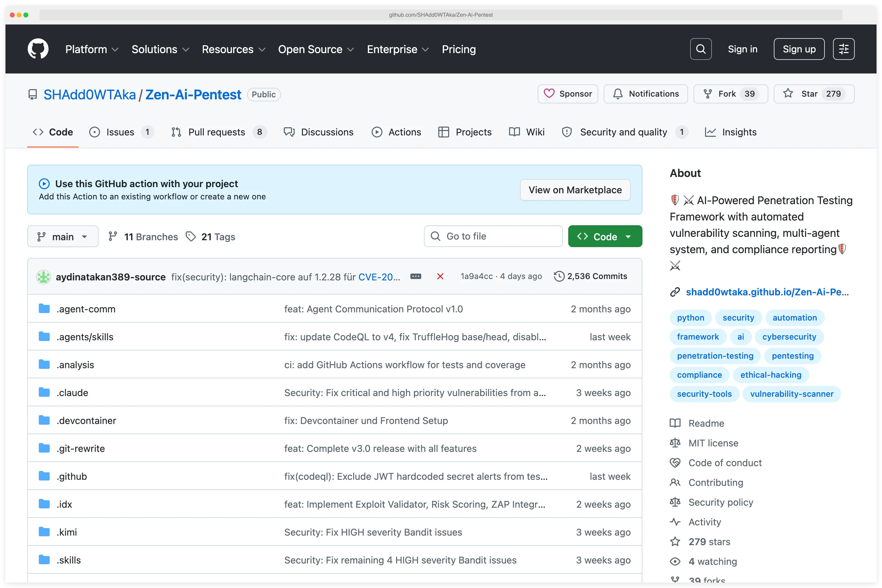Click the history clock icon by 2,536 Commits
This screenshot has height=588, width=882.
[559, 276]
